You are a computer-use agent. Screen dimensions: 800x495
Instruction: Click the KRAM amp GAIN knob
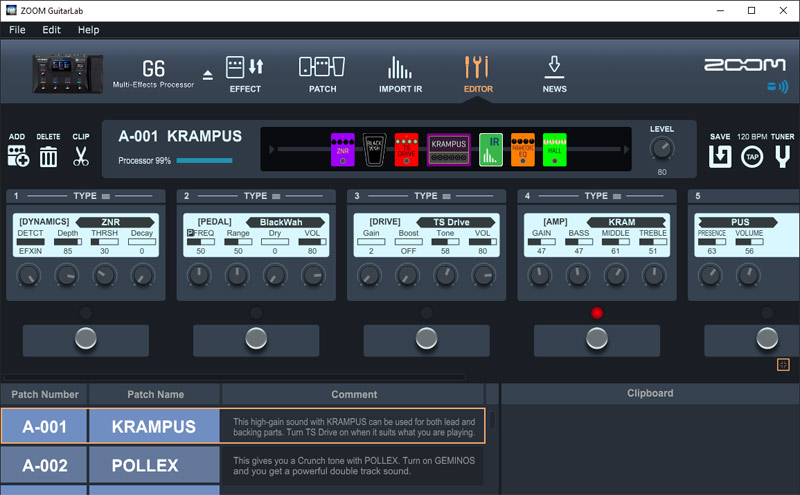click(540, 275)
